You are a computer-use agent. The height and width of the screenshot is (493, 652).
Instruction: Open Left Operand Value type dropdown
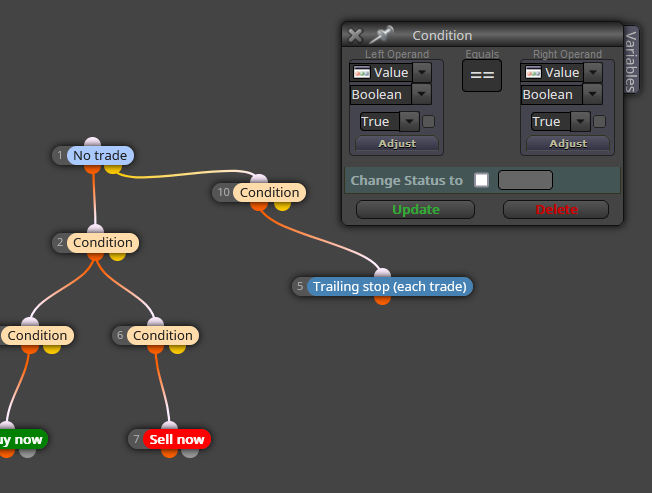pyautogui.click(x=422, y=72)
